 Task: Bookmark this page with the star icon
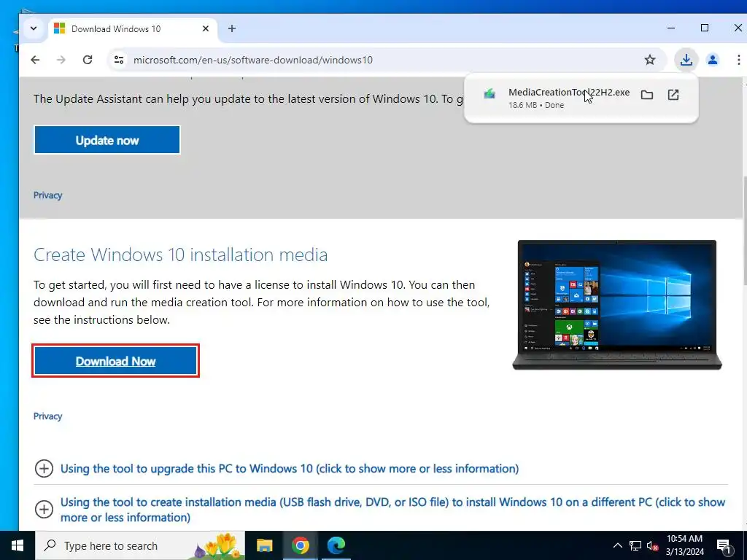pos(649,60)
